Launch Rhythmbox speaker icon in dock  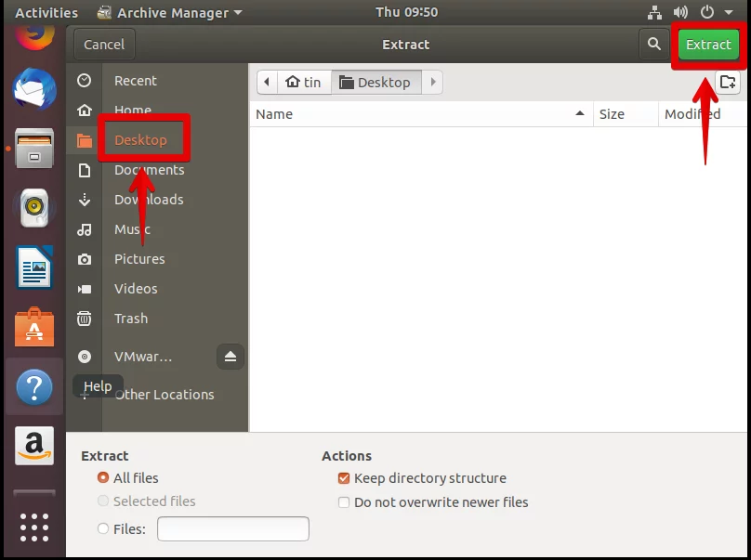coord(34,208)
